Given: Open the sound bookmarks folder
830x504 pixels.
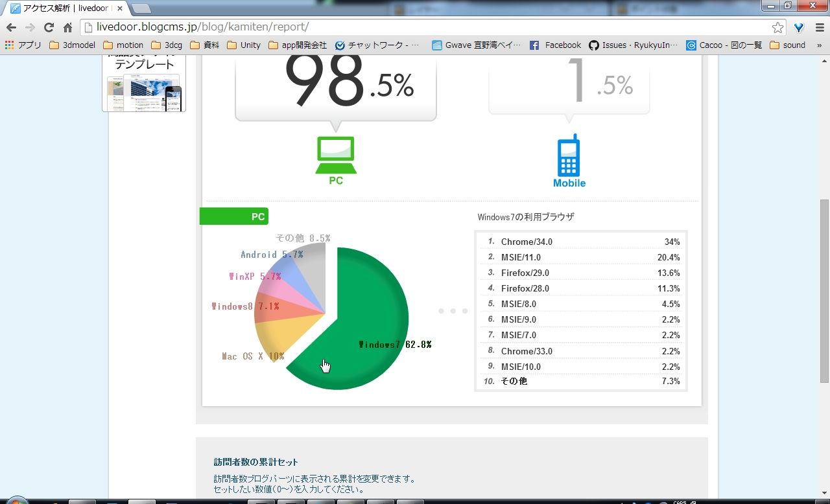Looking at the screenshot, I should (787, 45).
